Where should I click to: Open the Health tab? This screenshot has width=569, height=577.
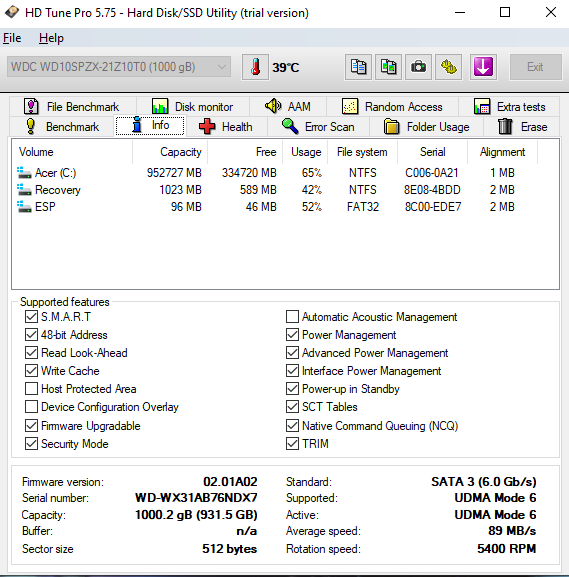(226, 127)
